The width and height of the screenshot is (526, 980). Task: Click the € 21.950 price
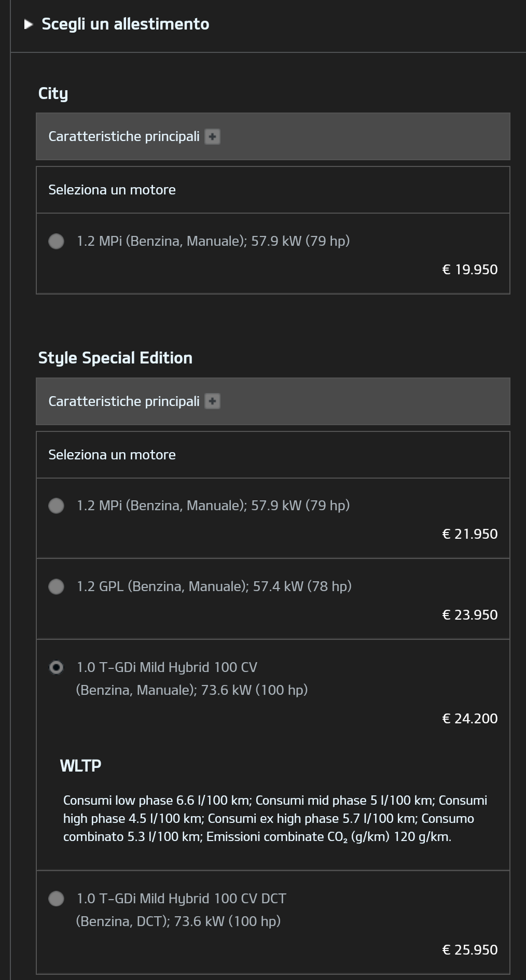pyautogui.click(x=470, y=534)
